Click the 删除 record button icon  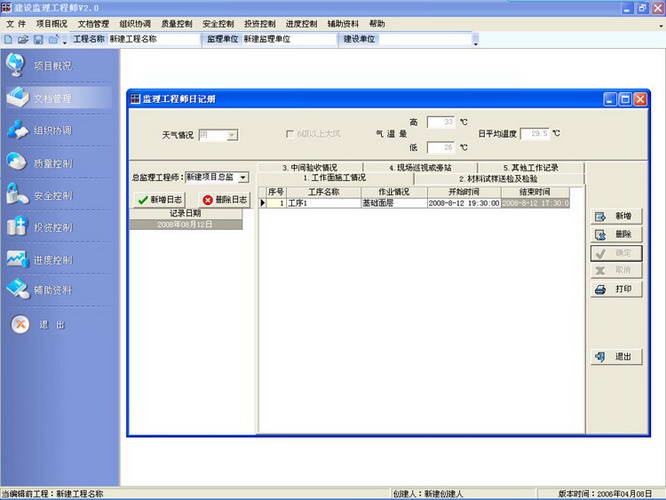click(600, 234)
